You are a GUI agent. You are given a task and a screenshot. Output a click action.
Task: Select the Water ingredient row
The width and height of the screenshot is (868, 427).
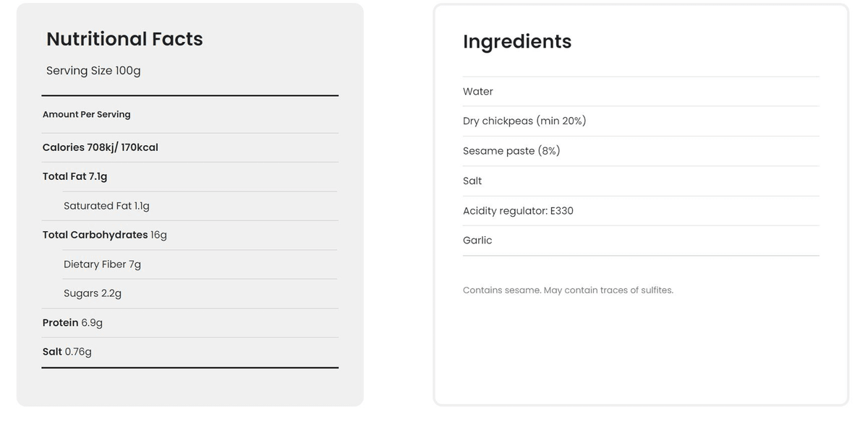click(x=641, y=92)
